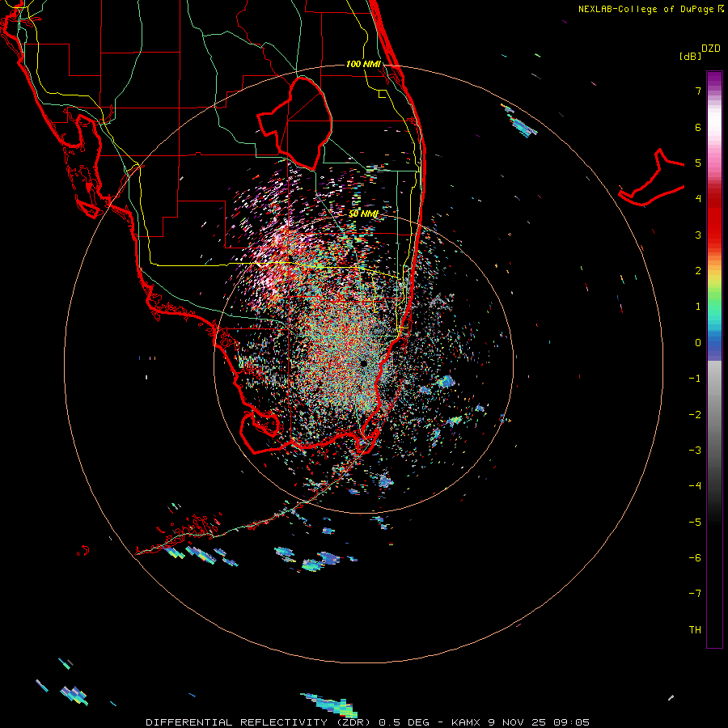Click the color bar value -2 label
728x728 pixels.
[x=695, y=414]
